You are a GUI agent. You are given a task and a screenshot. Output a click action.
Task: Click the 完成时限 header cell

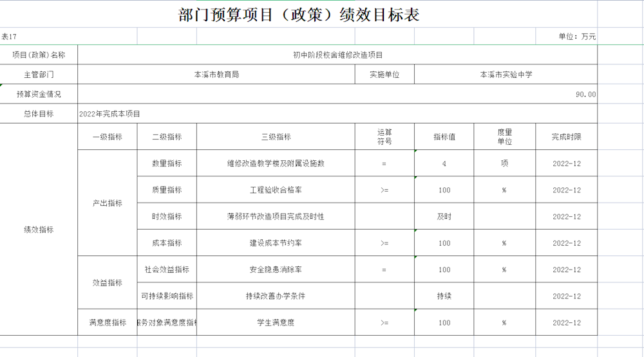pos(566,136)
